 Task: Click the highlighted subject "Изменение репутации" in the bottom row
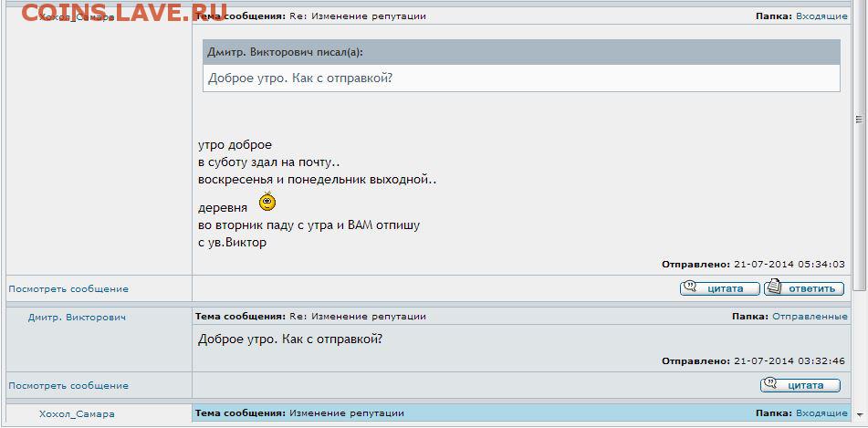347,413
